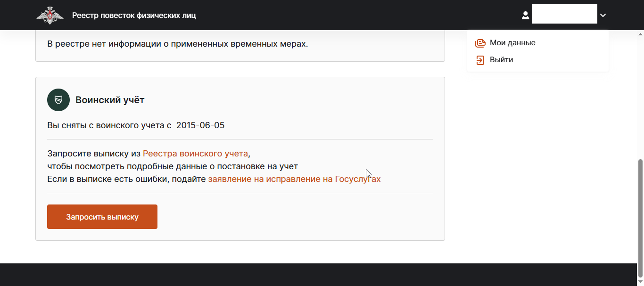Click the notice about no temporary measures
644x286 pixels.
coord(177,44)
